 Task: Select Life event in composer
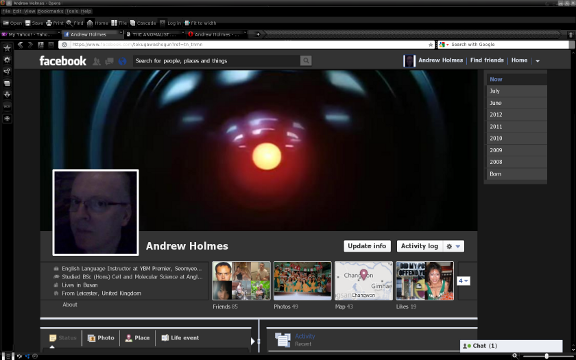(x=180, y=338)
